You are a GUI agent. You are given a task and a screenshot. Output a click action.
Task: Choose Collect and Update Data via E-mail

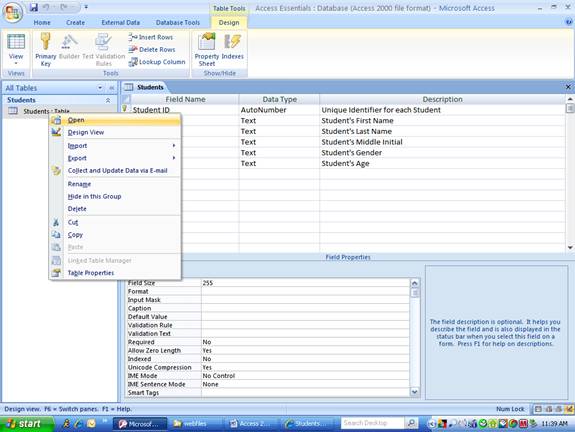pyautogui.click(x=115, y=171)
